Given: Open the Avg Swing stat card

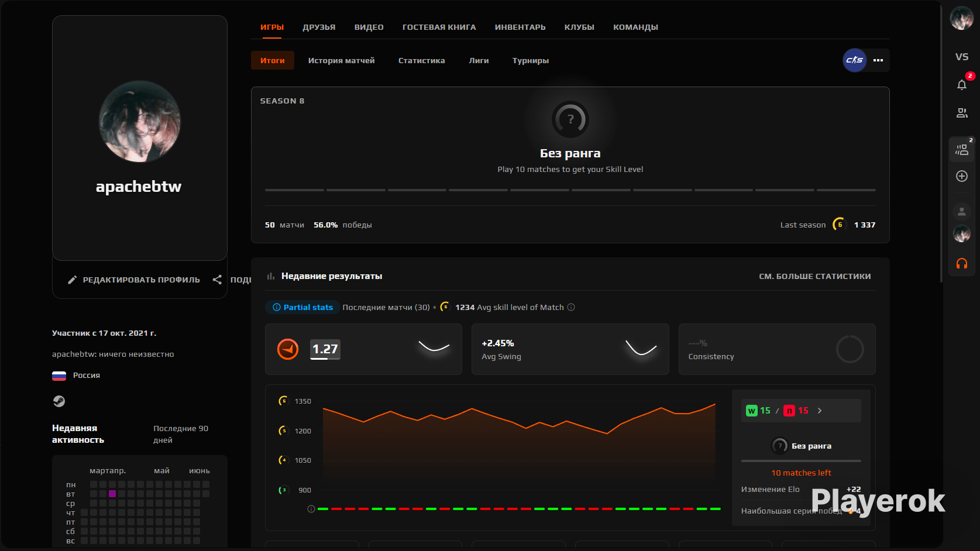Looking at the screenshot, I should click(570, 349).
